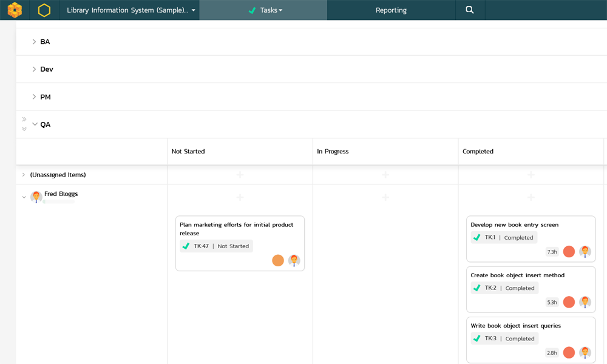Collapse the QA group
607x364 pixels.
tap(35, 124)
